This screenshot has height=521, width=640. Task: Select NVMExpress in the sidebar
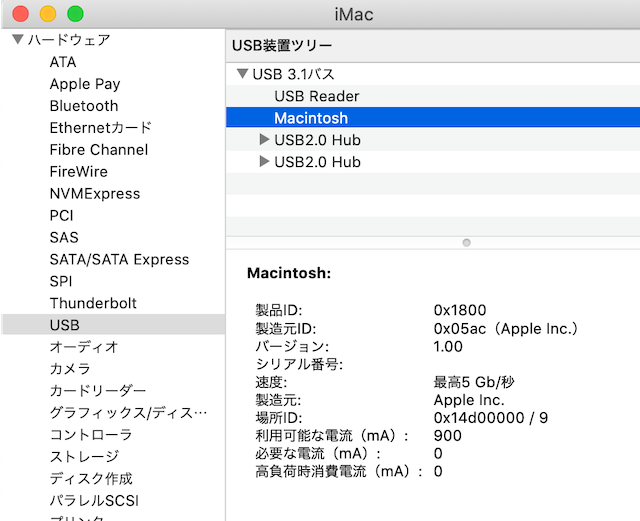(x=95, y=194)
